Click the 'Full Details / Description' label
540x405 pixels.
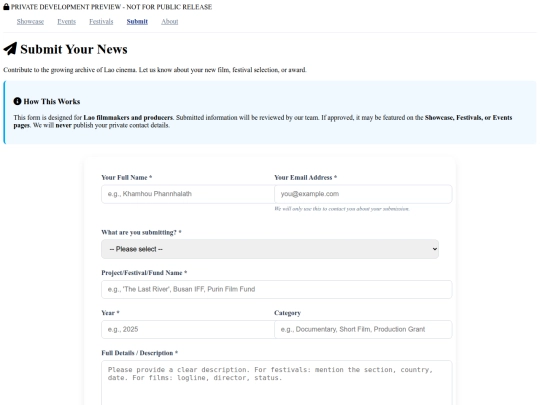click(139, 353)
